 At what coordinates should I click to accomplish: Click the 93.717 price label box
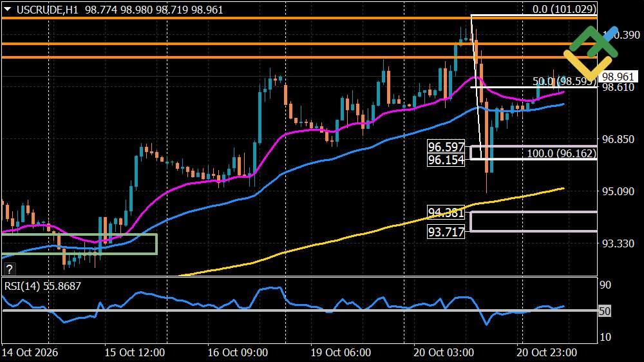[446, 232]
